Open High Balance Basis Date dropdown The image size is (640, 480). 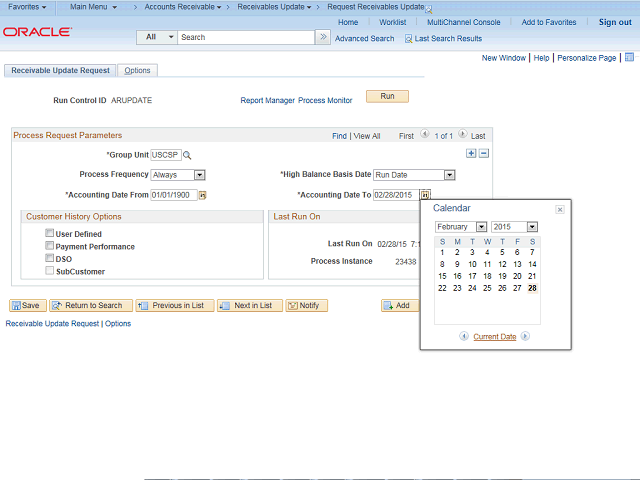coord(449,175)
